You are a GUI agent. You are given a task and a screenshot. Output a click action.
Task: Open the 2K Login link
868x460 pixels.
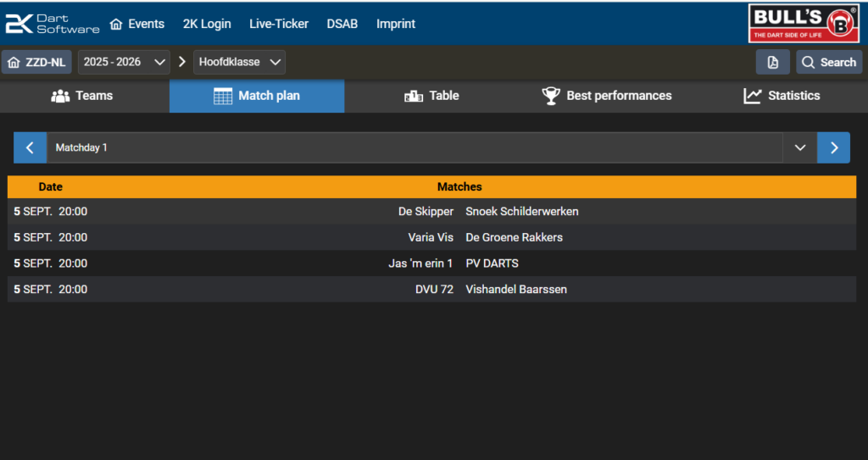pyautogui.click(x=207, y=24)
